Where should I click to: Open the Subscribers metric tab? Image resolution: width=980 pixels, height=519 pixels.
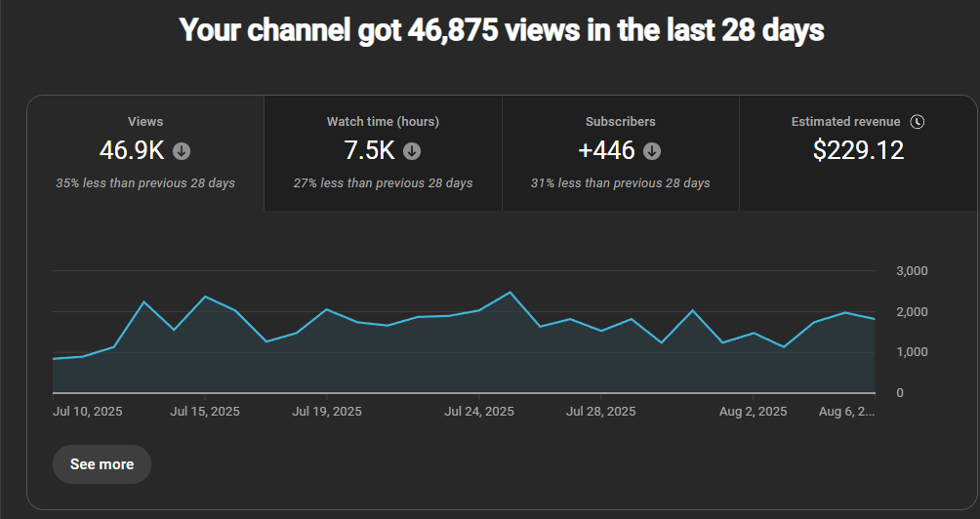pyautogui.click(x=620, y=122)
